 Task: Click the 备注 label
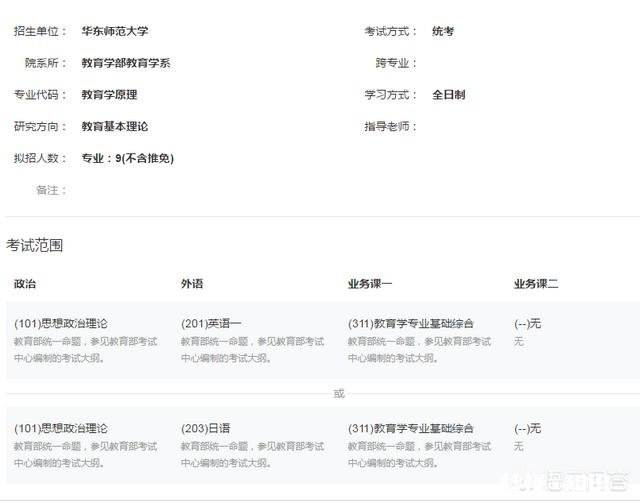pyautogui.click(x=51, y=190)
